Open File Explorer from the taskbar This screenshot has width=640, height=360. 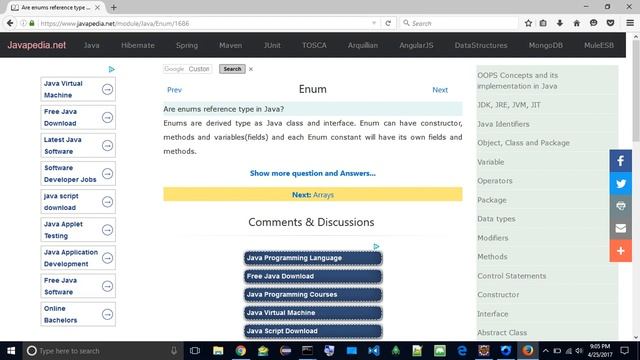pyautogui.click(x=218, y=351)
